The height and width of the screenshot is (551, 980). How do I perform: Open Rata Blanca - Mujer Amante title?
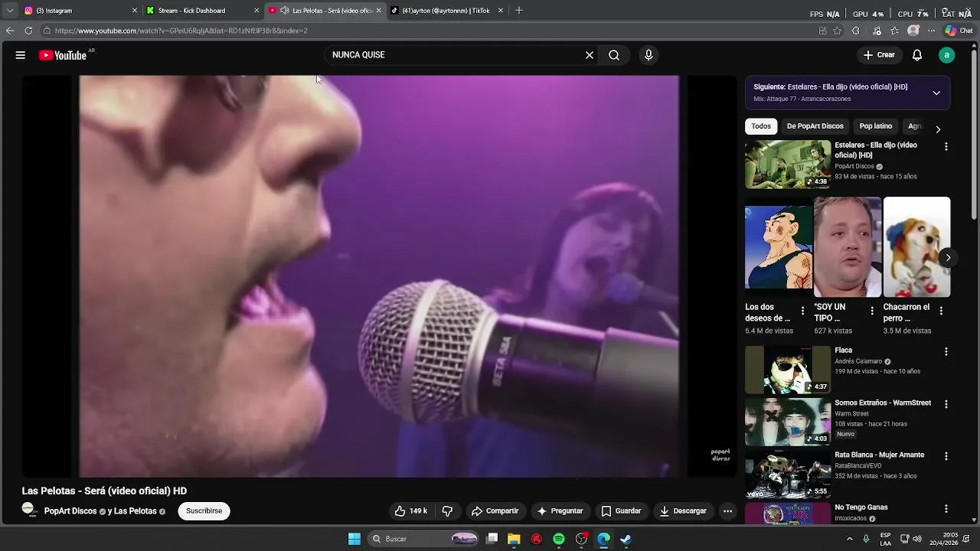point(879,455)
